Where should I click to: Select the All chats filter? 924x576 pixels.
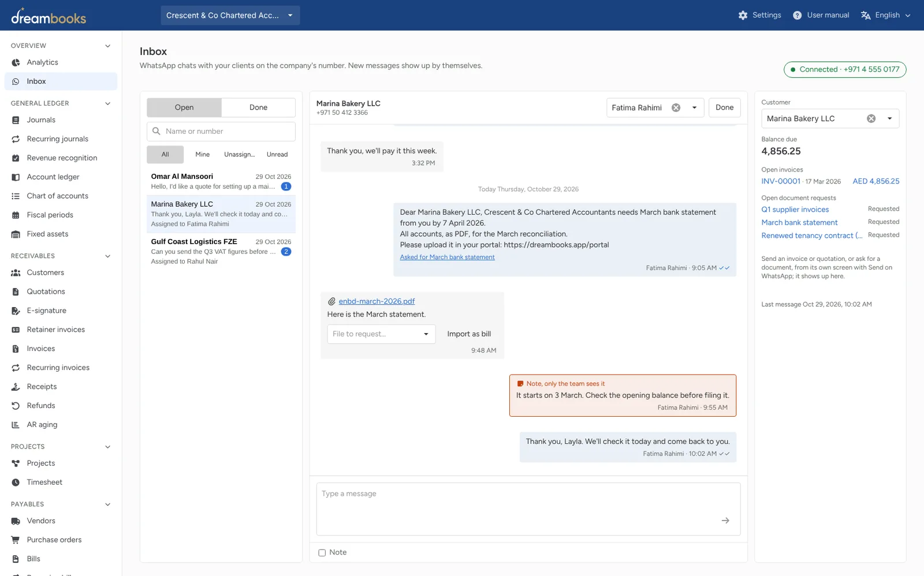click(165, 155)
